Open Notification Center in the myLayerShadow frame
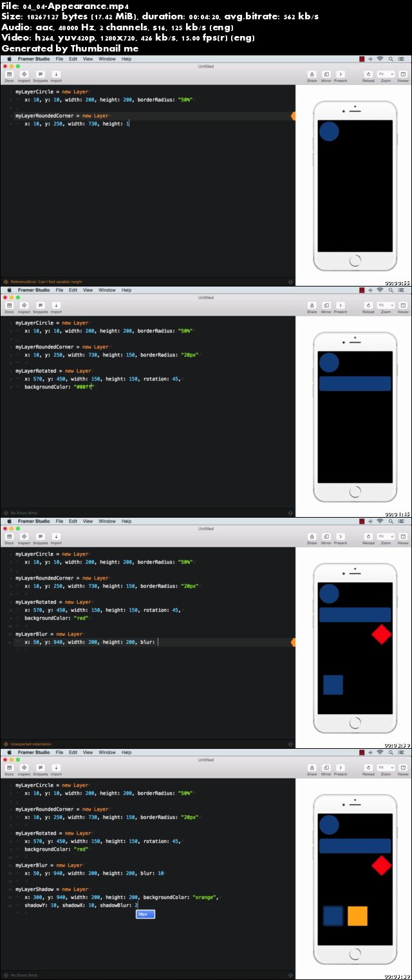This screenshot has height=980, width=412. [x=402, y=752]
